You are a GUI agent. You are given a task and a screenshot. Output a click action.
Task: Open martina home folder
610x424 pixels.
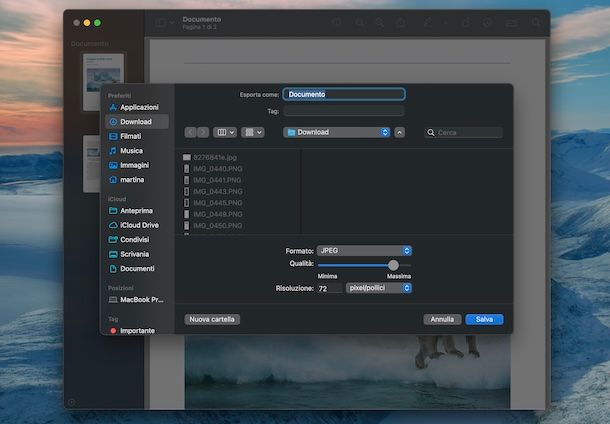pos(132,180)
